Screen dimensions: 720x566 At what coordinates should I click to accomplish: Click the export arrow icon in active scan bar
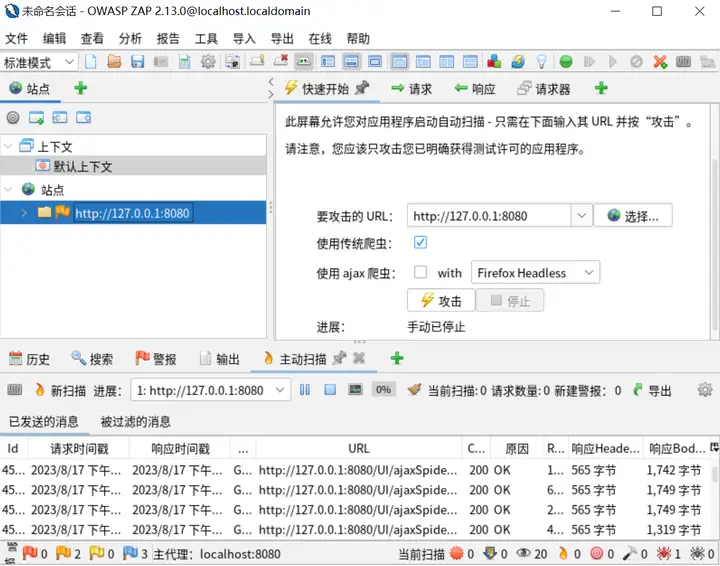pos(637,390)
